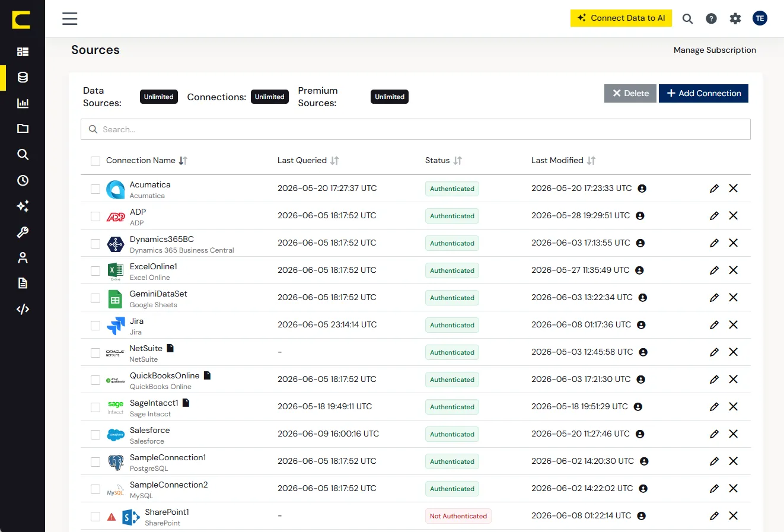Click the Add Connection button
784x532 pixels.
703,93
